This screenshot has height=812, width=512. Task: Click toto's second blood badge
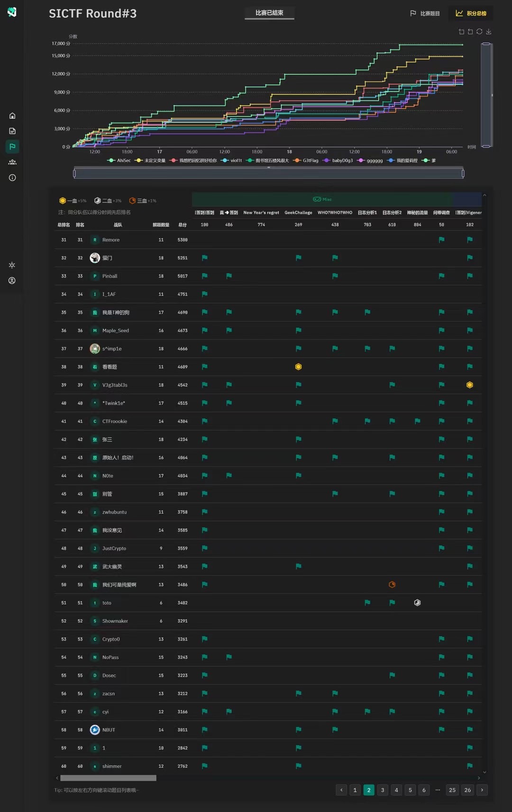pos(417,603)
